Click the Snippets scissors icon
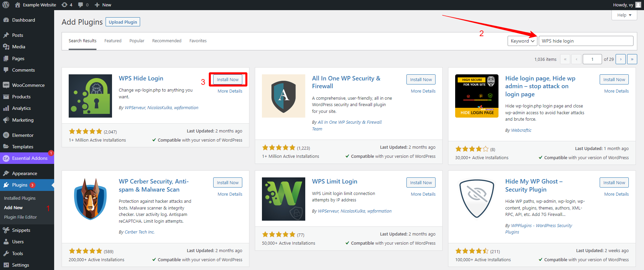The width and height of the screenshot is (644, 270). 6,230
